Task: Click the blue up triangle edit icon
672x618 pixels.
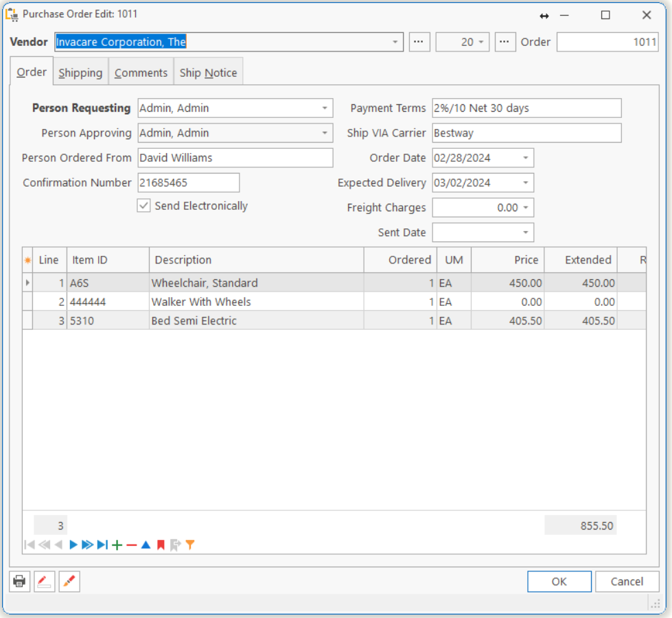Action: coord(146,545)
